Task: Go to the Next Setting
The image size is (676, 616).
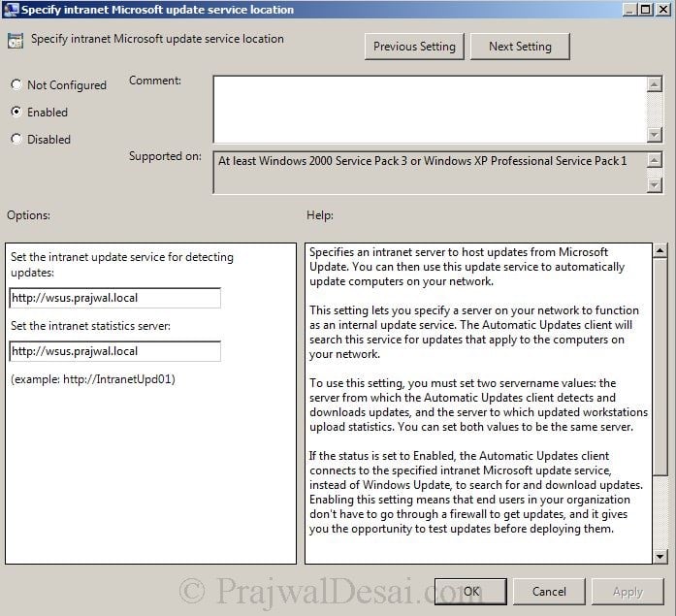Action: [520, 47]
